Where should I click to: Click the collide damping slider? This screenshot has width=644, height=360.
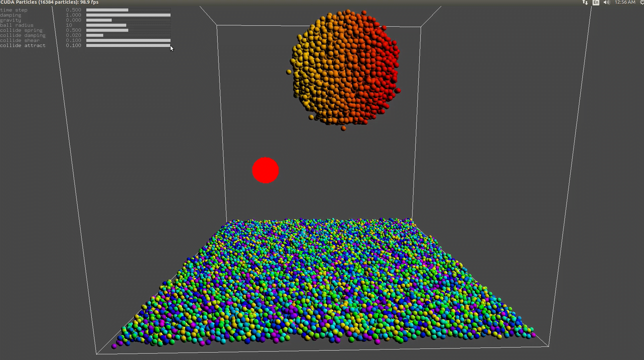coord(128,35)
